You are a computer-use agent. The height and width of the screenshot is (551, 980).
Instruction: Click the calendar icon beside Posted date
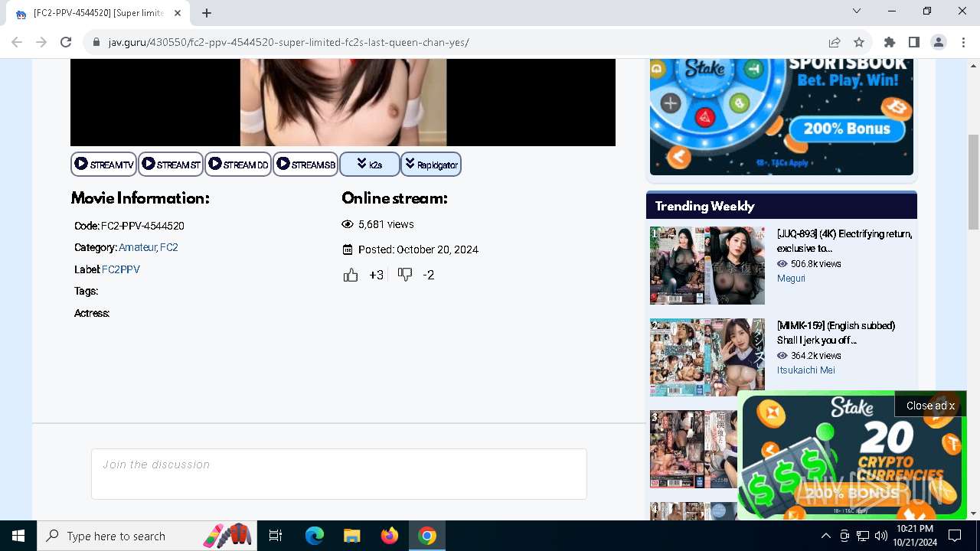(348, 249)
